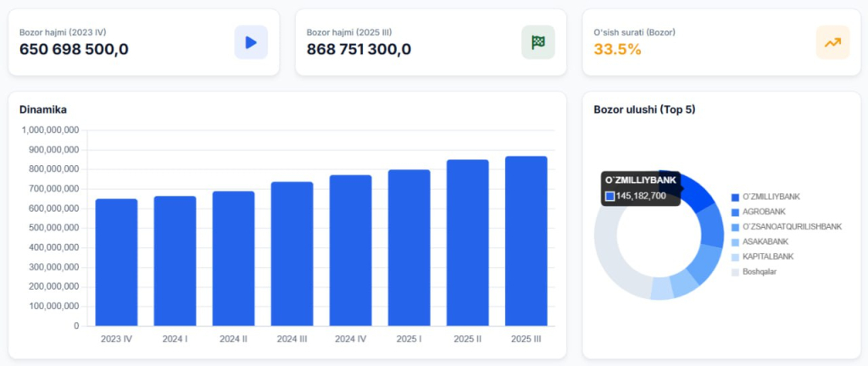Click the 868 751 300,0 market volume value
Viewport: 868px width, 366px height.
coord(359,49)
